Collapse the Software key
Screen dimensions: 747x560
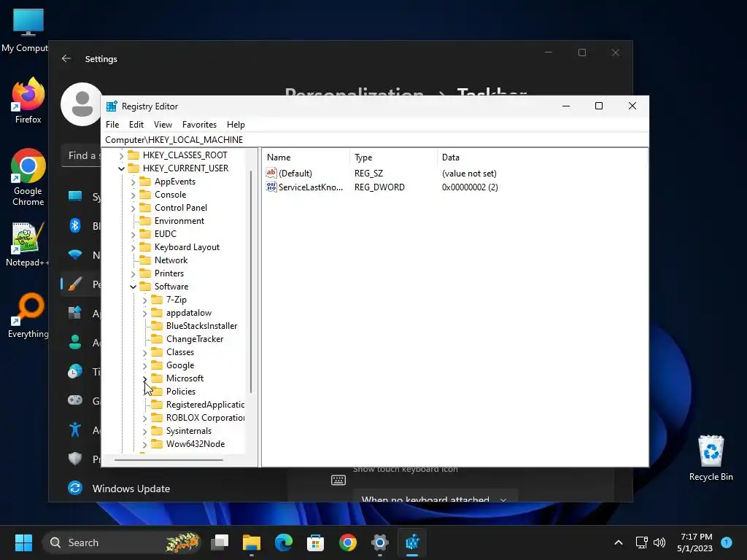(x=133, y=287)
